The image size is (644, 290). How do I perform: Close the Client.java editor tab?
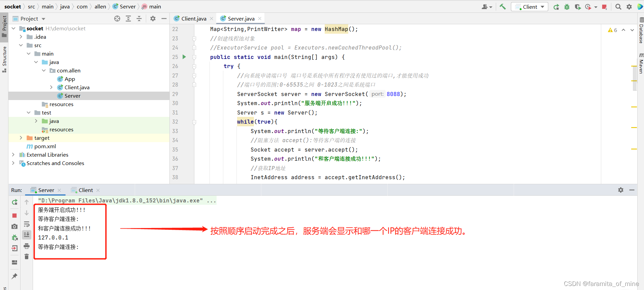212,19
